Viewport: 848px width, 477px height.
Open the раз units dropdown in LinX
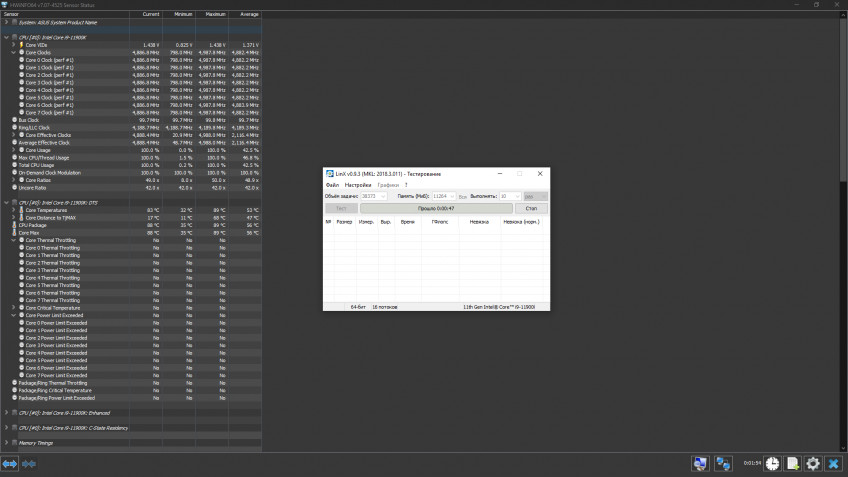535,196
